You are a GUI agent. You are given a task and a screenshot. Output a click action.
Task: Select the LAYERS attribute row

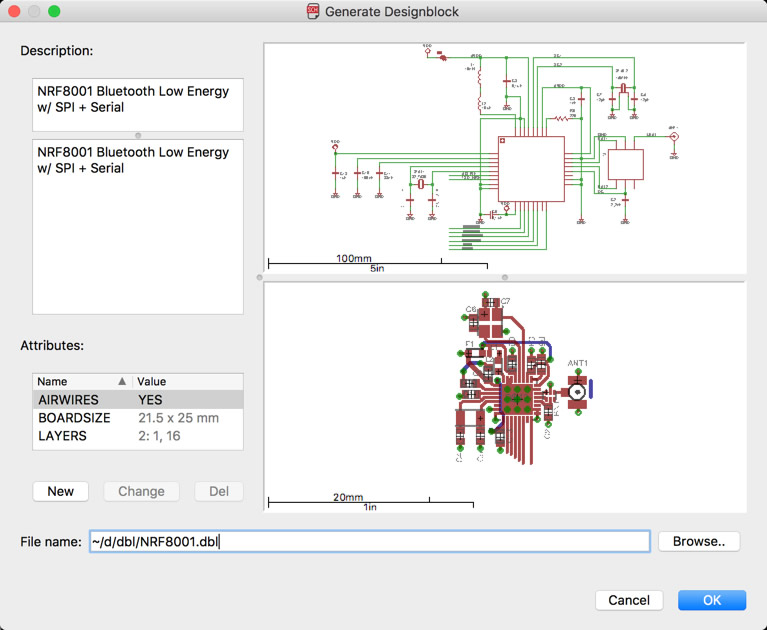point(137,436)
